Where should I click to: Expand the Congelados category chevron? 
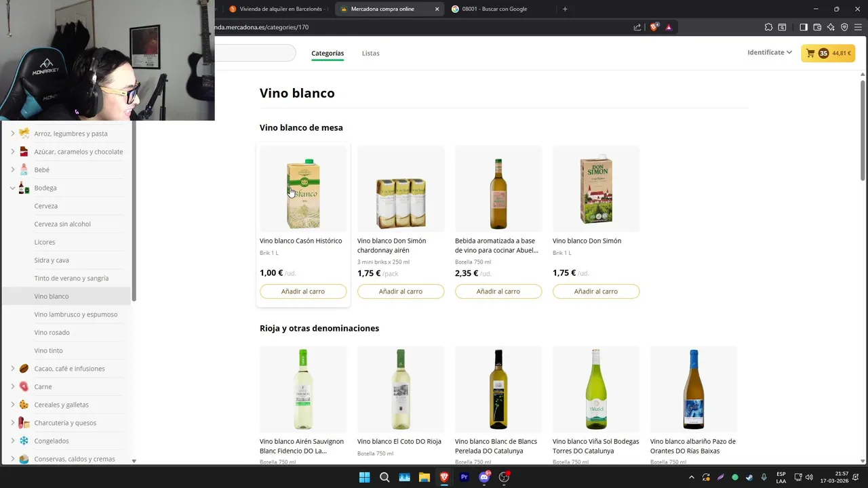tap(12, 441)
